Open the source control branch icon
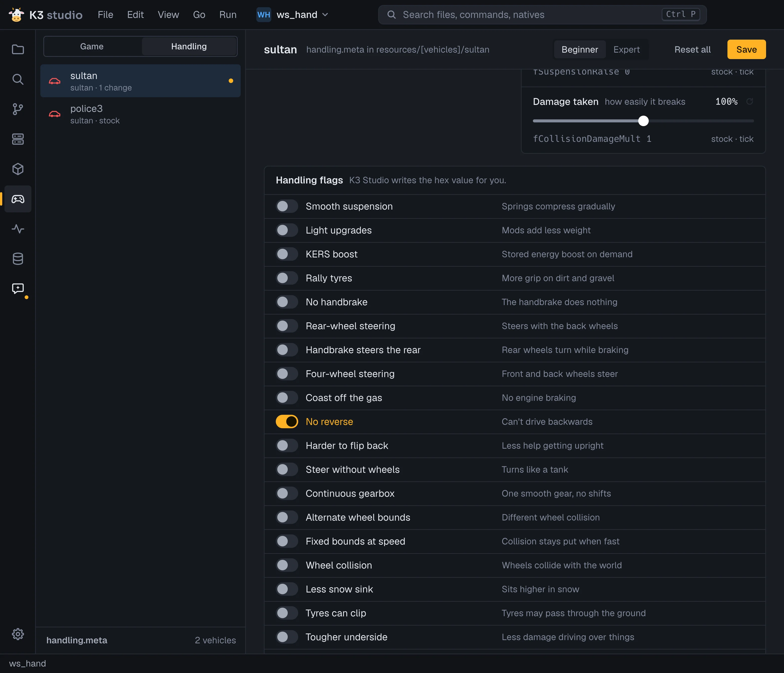Image resolution: width=784 pixels, height=673 pixels. tap(18, 109)
